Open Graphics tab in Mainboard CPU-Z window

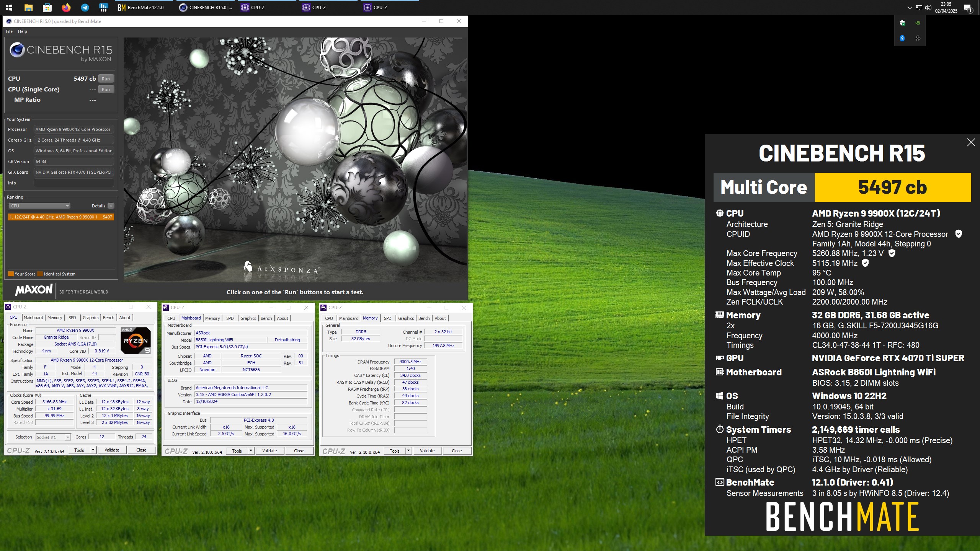[248, 318]
